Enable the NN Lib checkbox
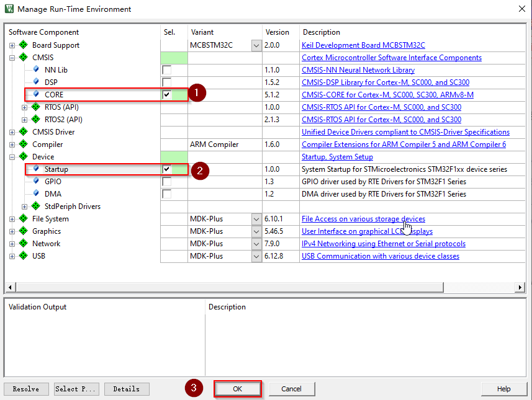Screen dimensions: 532x400 (166, 70)
